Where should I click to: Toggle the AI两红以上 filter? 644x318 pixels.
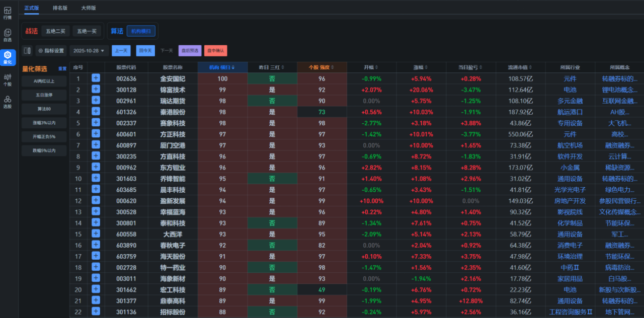pyautogui.click(x=44, y=81)
